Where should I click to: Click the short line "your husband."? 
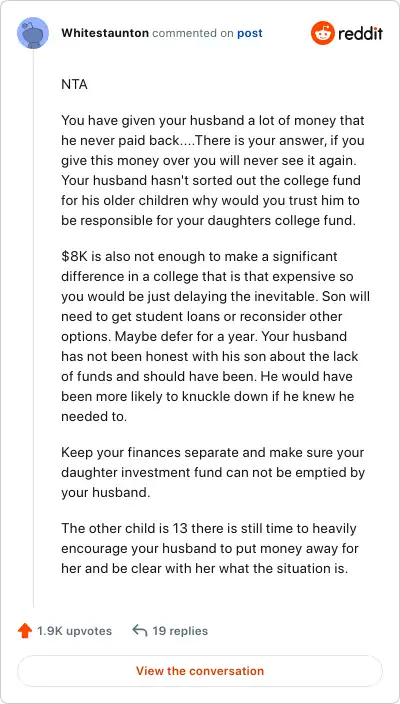pos(105,493)
